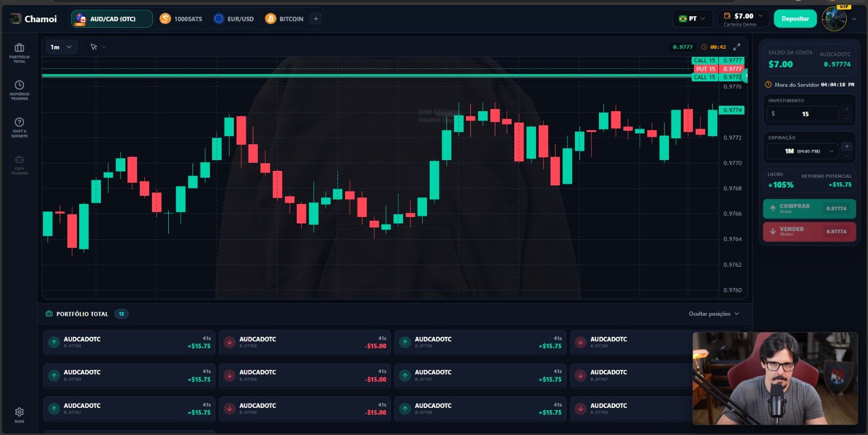Image resolution: width=868 pixels, height=435 pixels.
Task: Select the 1000SATS asset tab
Action: 181,19
